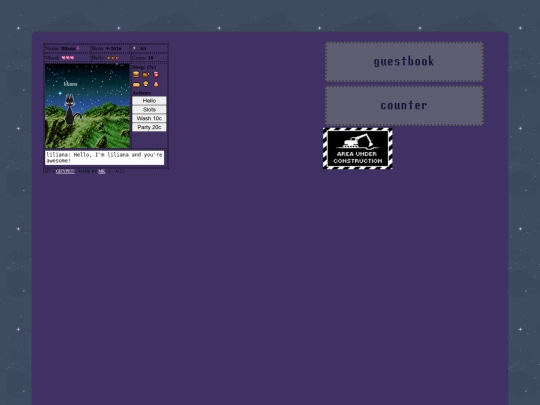
Task: Follow the GIFYPET link below the widget
Action: 65,171
